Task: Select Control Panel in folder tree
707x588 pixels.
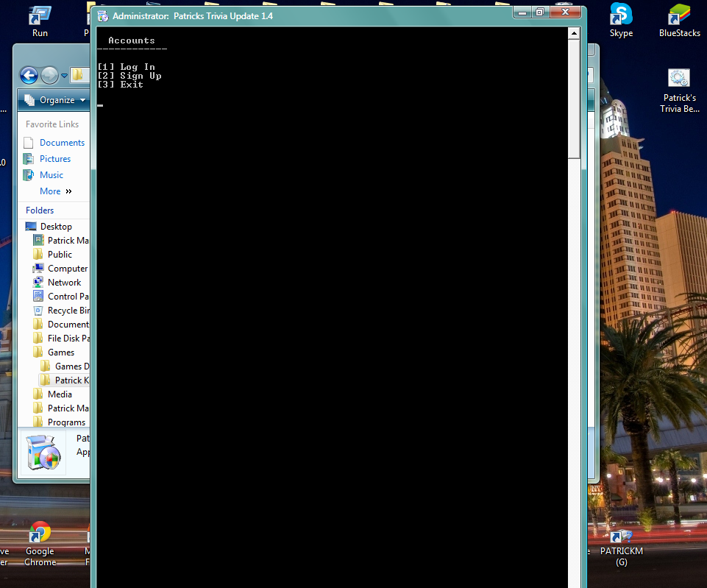Action: coord(68,297)
